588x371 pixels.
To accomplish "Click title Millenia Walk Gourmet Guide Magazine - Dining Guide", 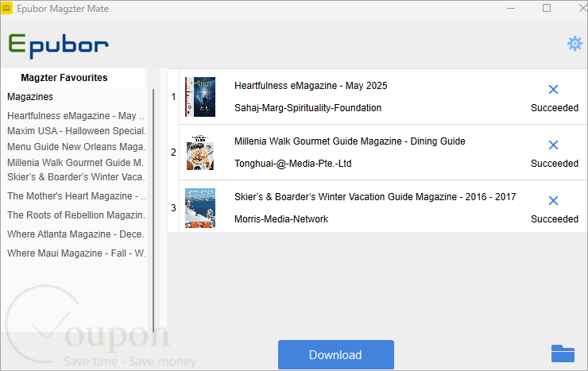I will pos(350,141).
